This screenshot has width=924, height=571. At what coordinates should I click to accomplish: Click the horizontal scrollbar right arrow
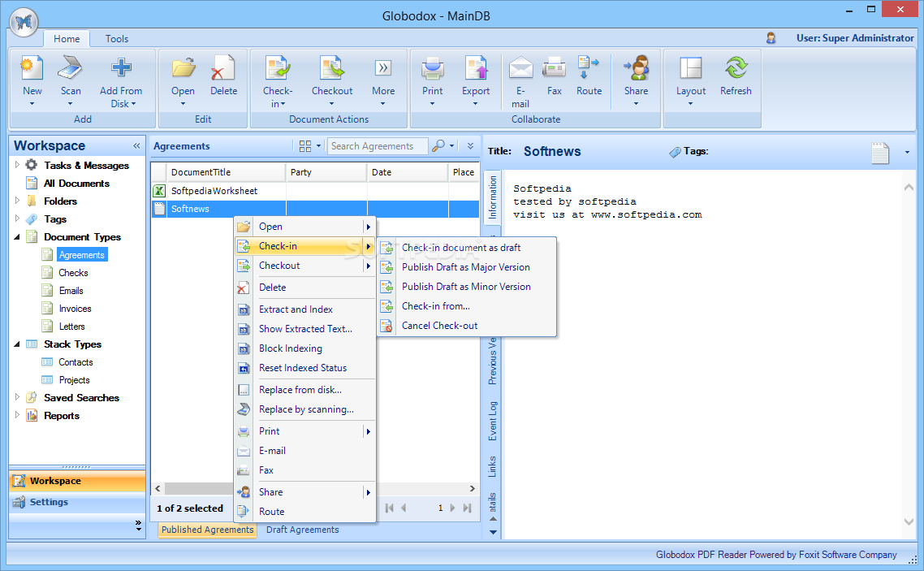[x=472, y=488]
